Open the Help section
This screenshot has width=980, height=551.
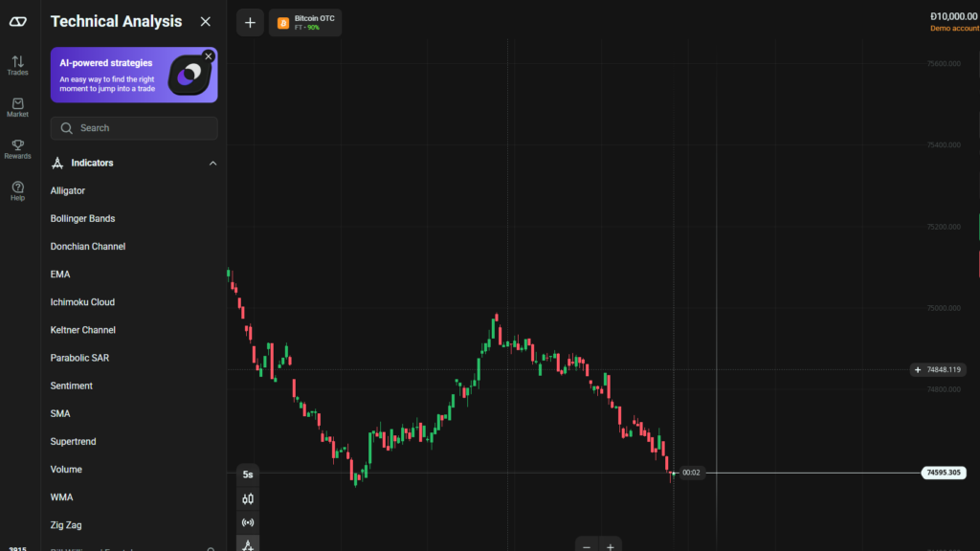[17, 191]
